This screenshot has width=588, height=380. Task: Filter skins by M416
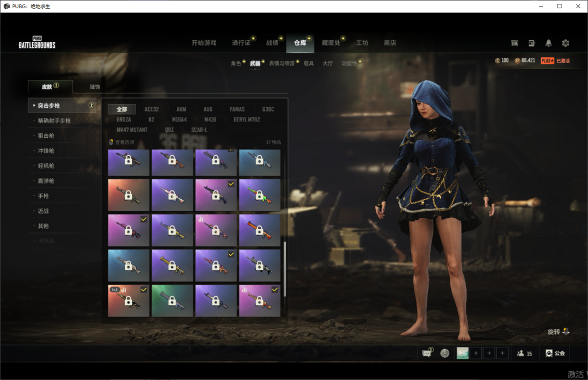pyautogui.click(x=210, y=120)
